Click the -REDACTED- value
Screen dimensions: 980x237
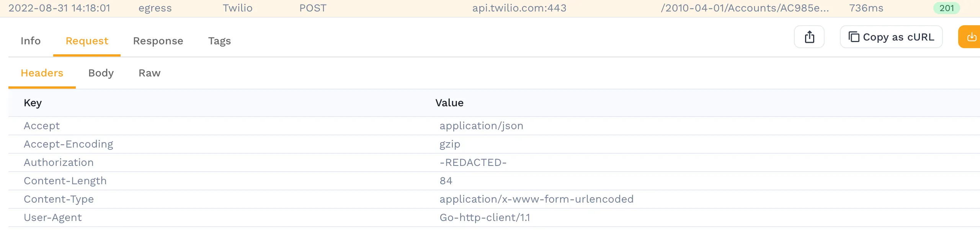[x=473, y=162]
